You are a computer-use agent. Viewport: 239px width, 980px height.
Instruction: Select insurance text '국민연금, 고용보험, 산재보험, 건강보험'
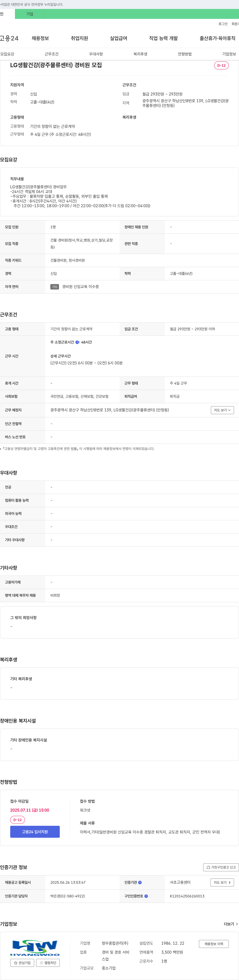pyautogui.click(x=79, y=396)
